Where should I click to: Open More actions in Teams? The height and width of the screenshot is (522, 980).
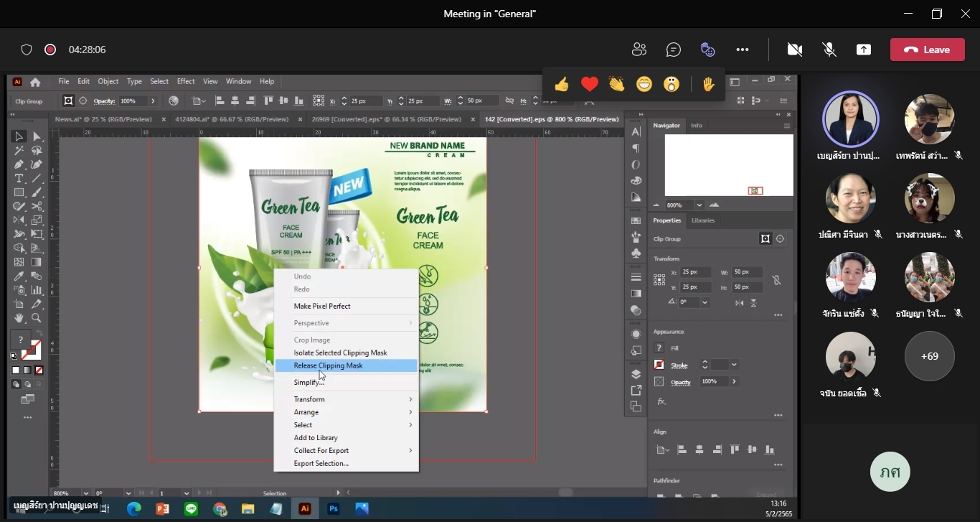tap(743, 50)
